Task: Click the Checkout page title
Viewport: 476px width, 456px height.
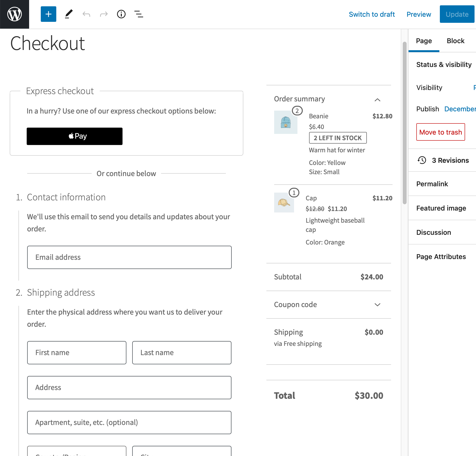Action: [48, 43]
